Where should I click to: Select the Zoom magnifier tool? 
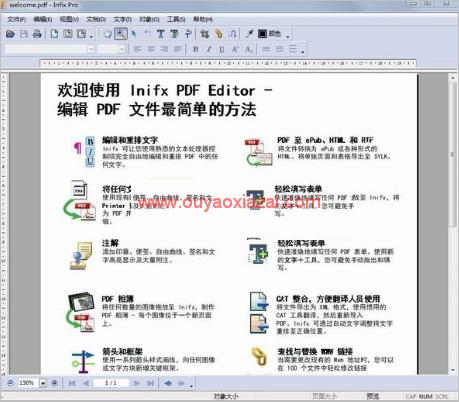click(121, 34)
